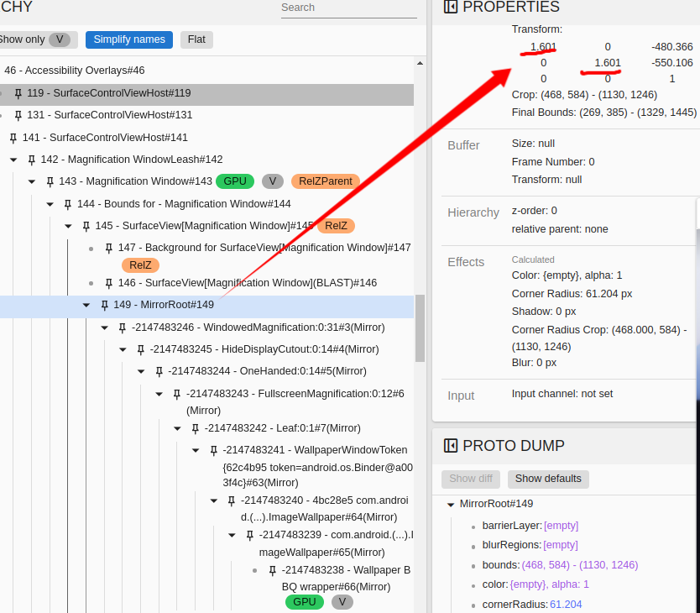Click color {empty}, alpha: 1 value
Viewport: 700px width, 613px height.
pos(549,584)
